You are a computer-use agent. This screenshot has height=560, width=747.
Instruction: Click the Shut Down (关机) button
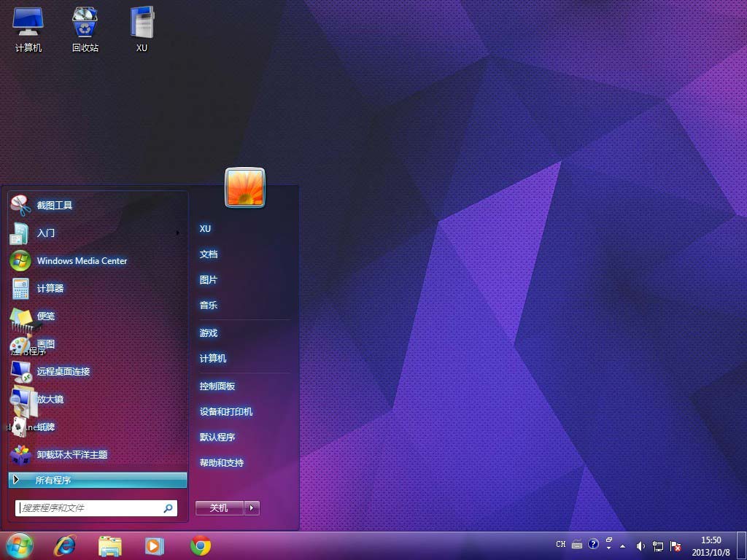[219, 508]
